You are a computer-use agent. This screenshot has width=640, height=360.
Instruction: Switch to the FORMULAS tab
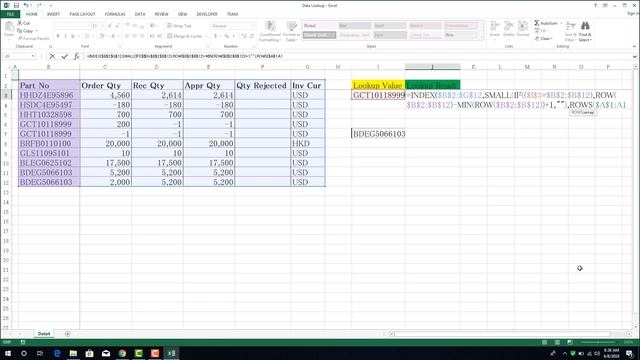pyautogui.click(x=115, y=14)
